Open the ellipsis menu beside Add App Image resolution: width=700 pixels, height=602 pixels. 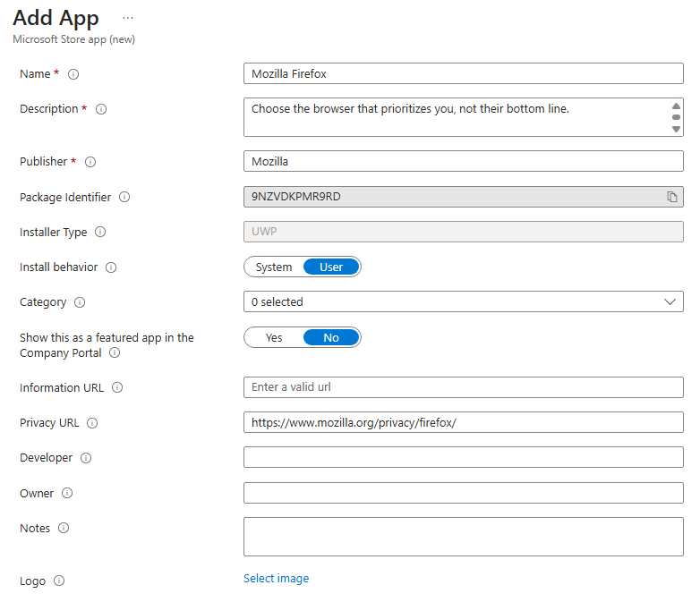point(128,18)
